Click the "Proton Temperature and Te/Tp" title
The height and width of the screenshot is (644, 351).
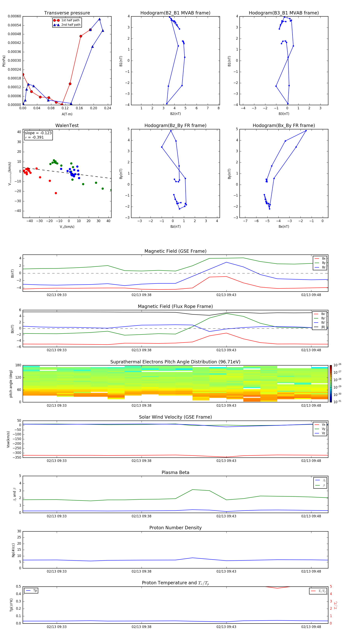175,583
